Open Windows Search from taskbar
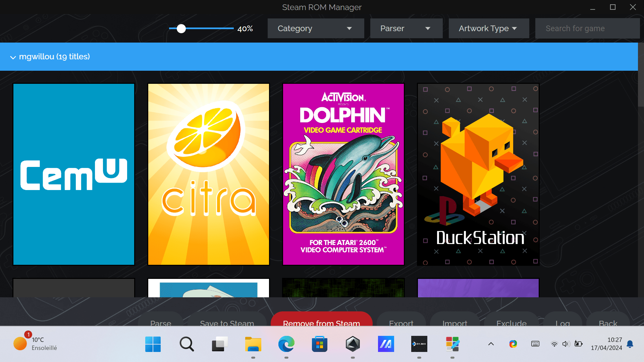 [186, 344]
